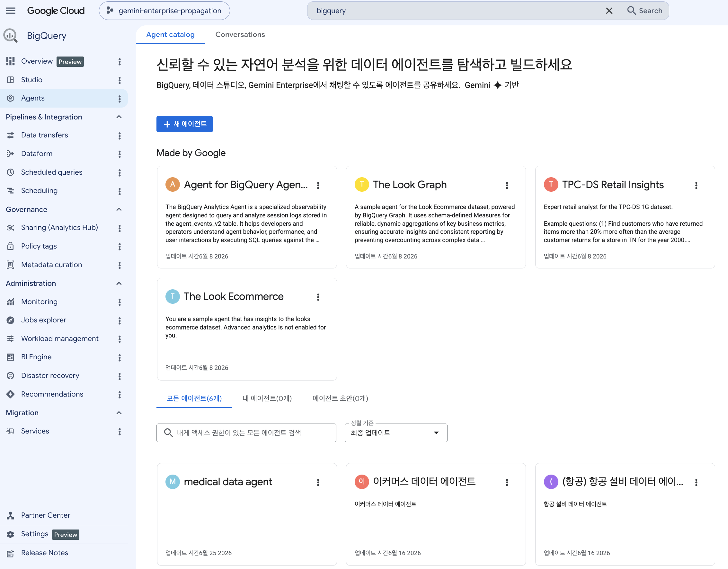Click the Recommendations diamond icon
The height and width of the screenshot is (569, 728).
click(11, 394)
